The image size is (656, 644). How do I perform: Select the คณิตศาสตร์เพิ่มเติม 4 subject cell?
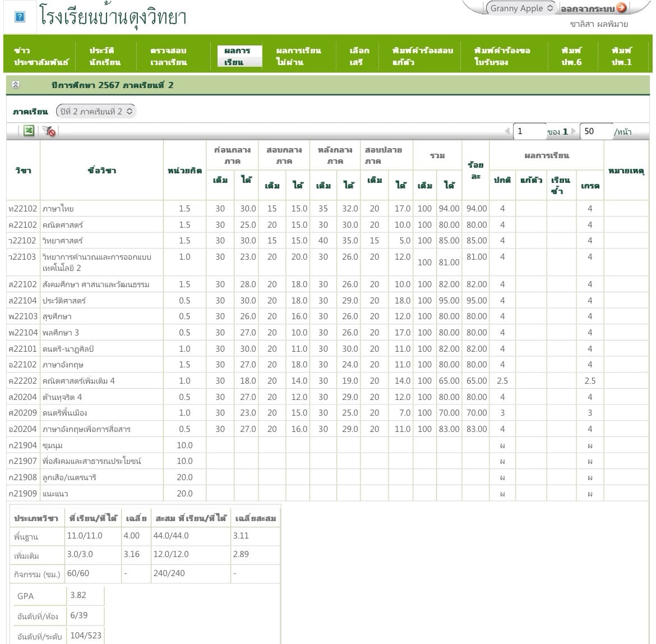[101, 381]
